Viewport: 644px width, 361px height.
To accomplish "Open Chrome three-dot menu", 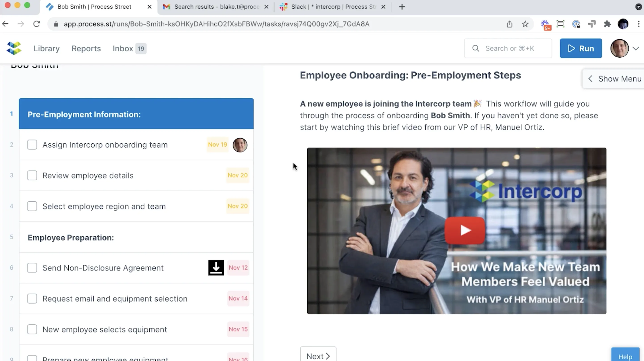I will [x=638, y=24].
